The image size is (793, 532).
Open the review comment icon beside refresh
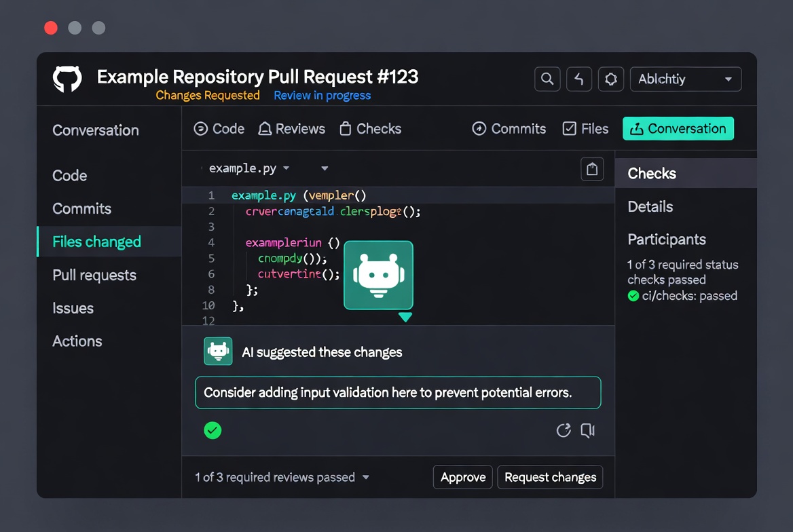pos(587,430)
